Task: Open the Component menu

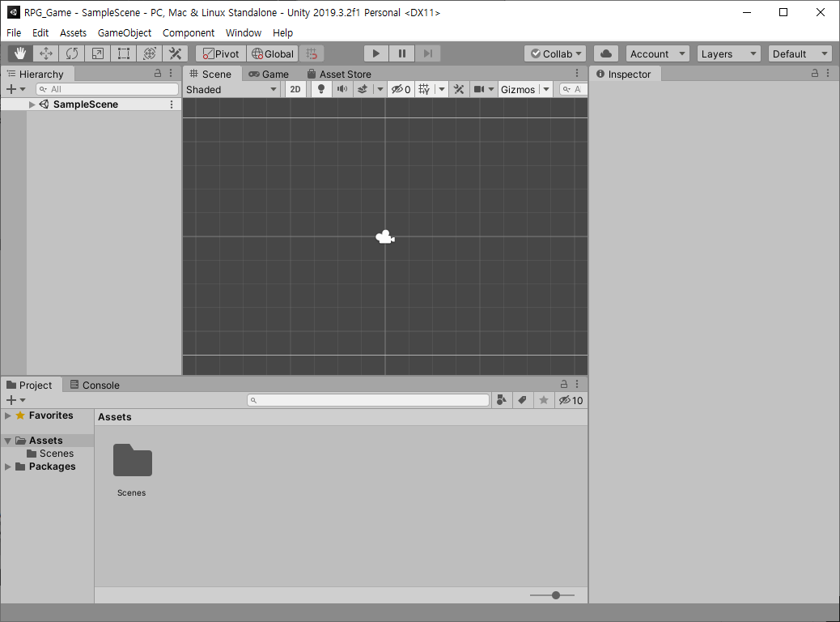Action: (189, 32)
